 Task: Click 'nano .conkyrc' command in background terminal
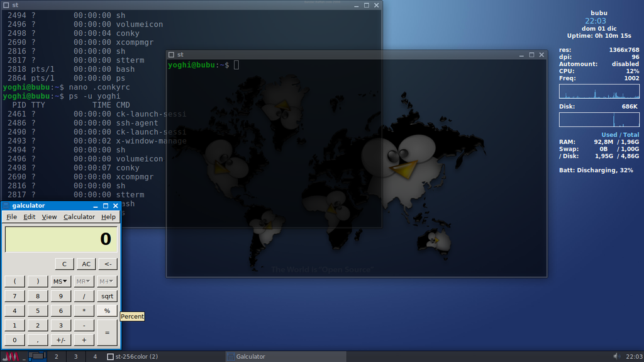point(99,88)
